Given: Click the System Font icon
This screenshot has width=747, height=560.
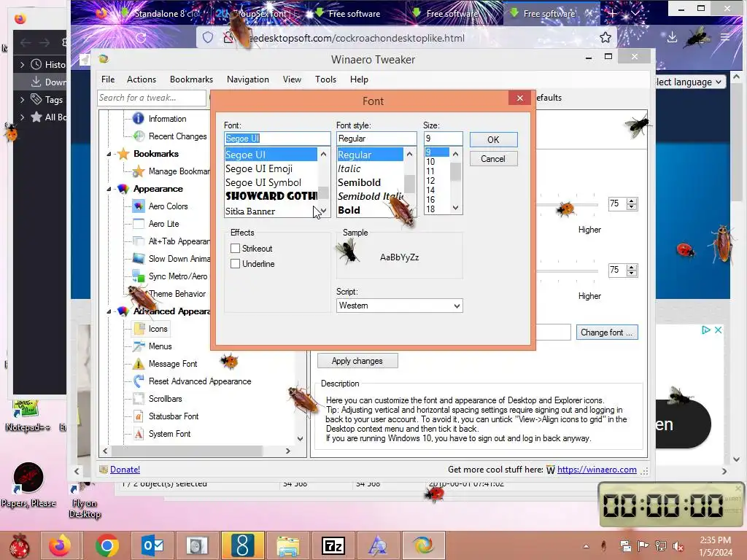Looking at the screenshot, I should tap(138, 434).
